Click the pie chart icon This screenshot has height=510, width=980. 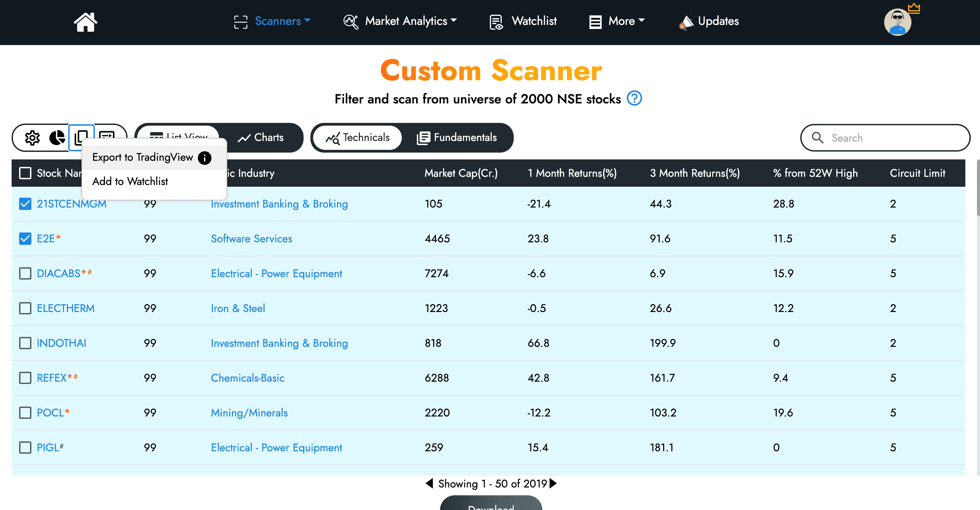(x=57, y=138)
